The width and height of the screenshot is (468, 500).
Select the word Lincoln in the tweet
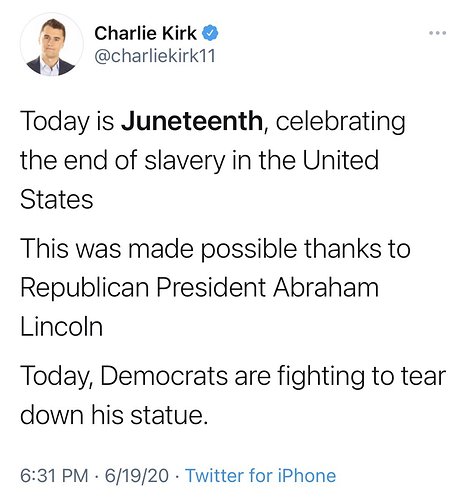61,326
